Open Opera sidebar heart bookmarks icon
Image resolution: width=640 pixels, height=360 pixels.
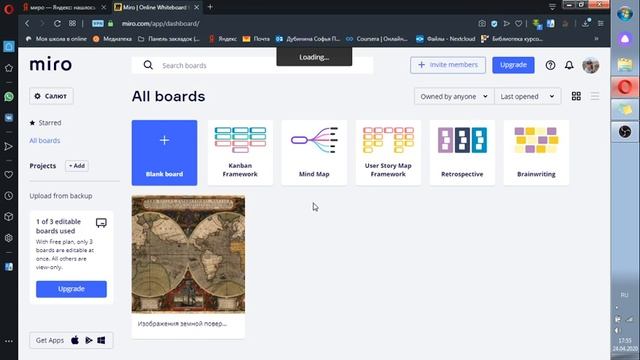9,175
